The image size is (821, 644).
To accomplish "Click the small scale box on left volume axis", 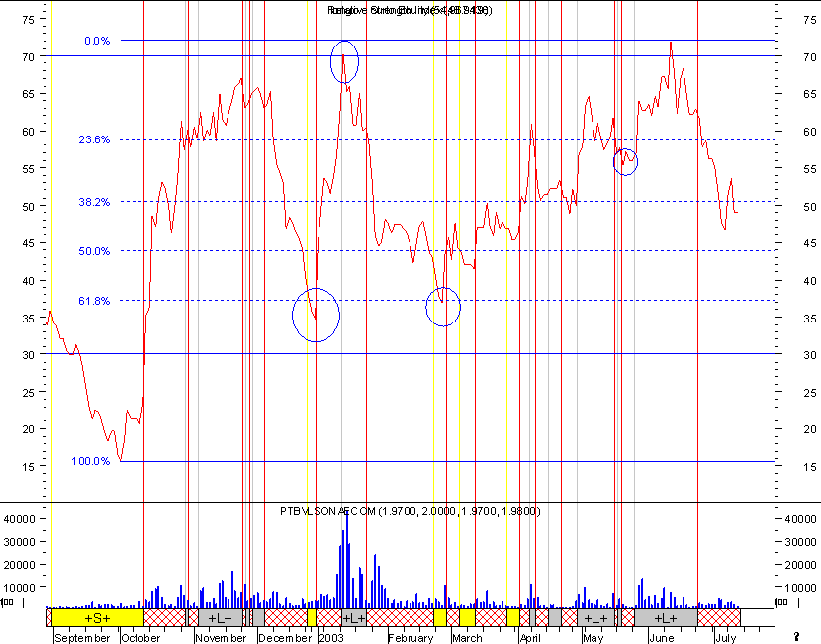I will (11, 602).
